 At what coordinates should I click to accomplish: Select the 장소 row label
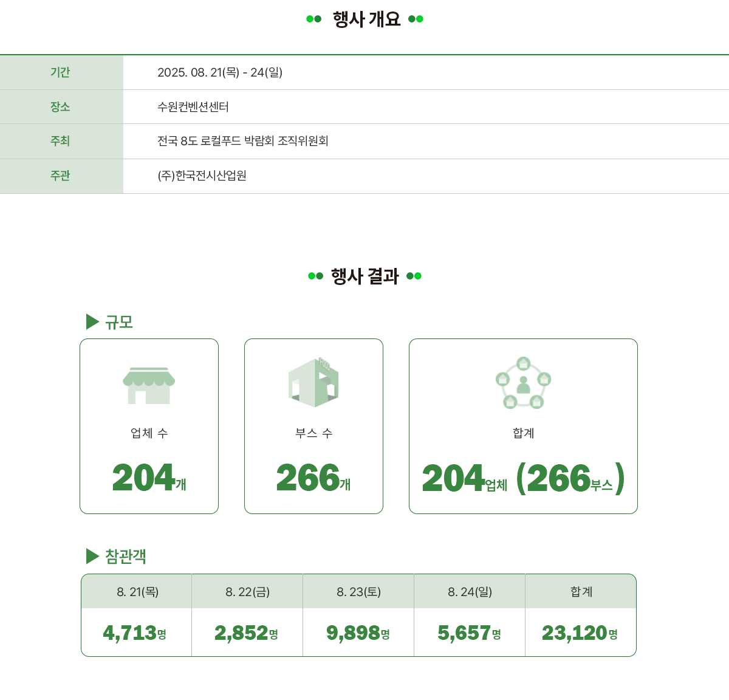point(61,107)
